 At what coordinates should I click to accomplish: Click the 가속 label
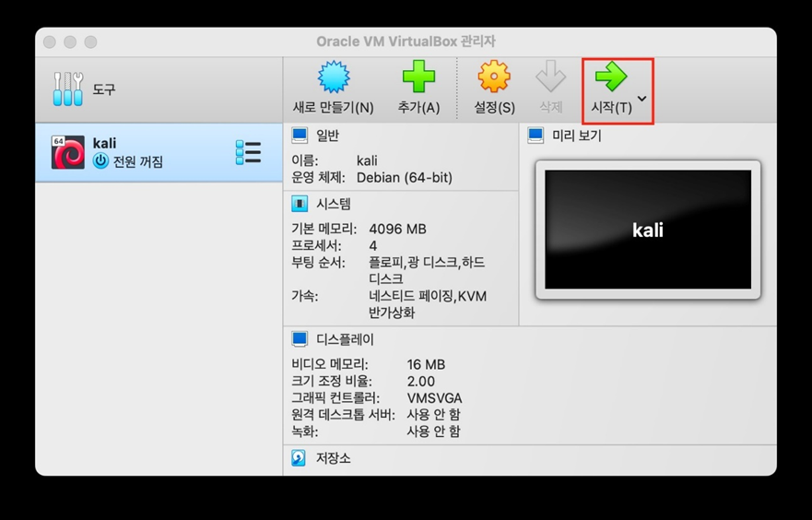(x=304, y=296)
